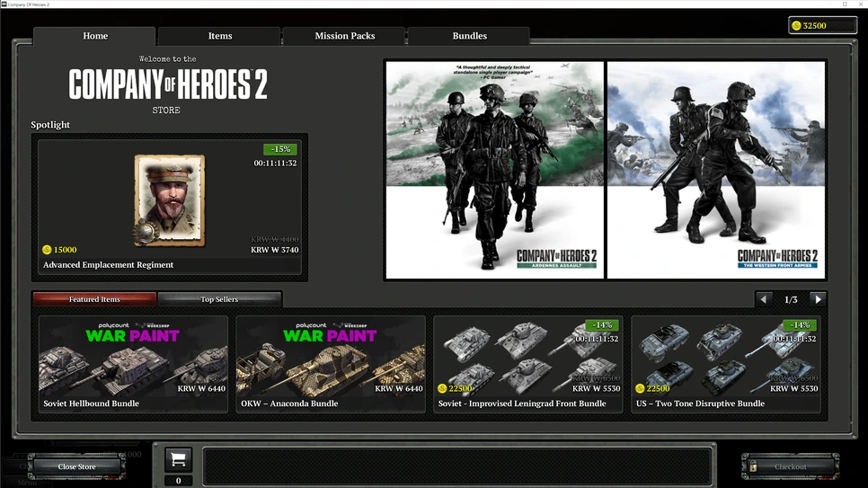868x488 pixels.
Task: Click the Checkout button
Action: coord(791,466)
